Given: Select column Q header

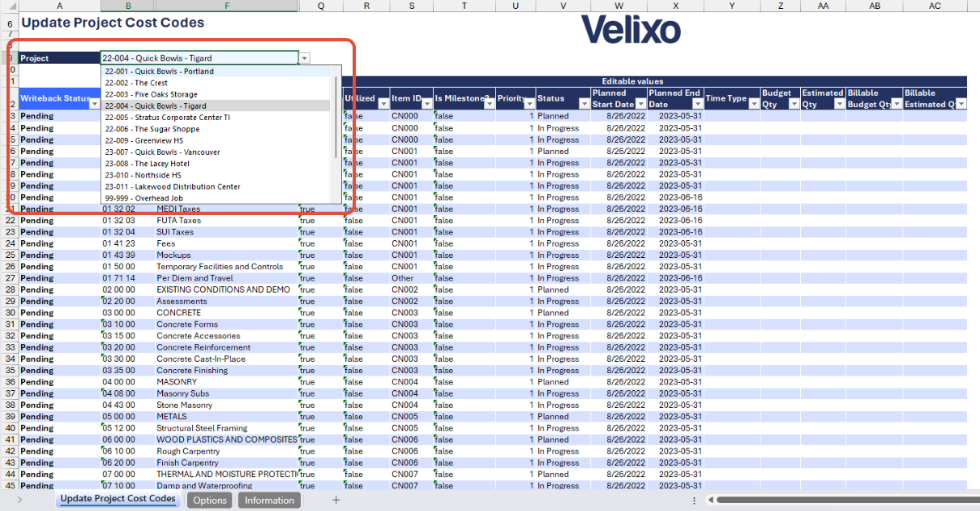Looking at the screenshot, I should click(x=320, y=6).
